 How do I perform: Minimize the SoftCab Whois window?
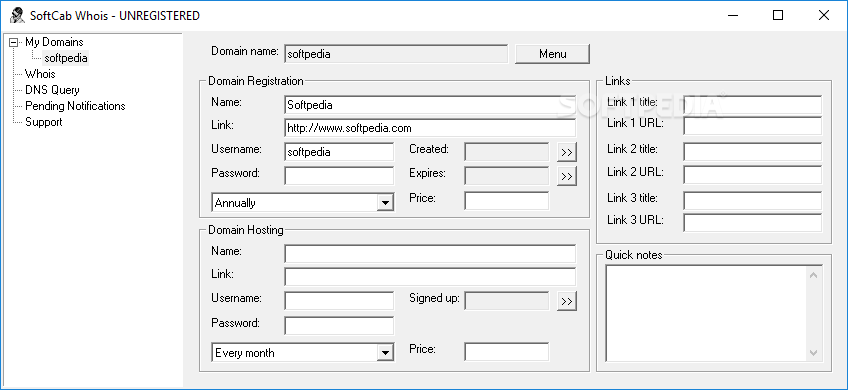point(733,16)
